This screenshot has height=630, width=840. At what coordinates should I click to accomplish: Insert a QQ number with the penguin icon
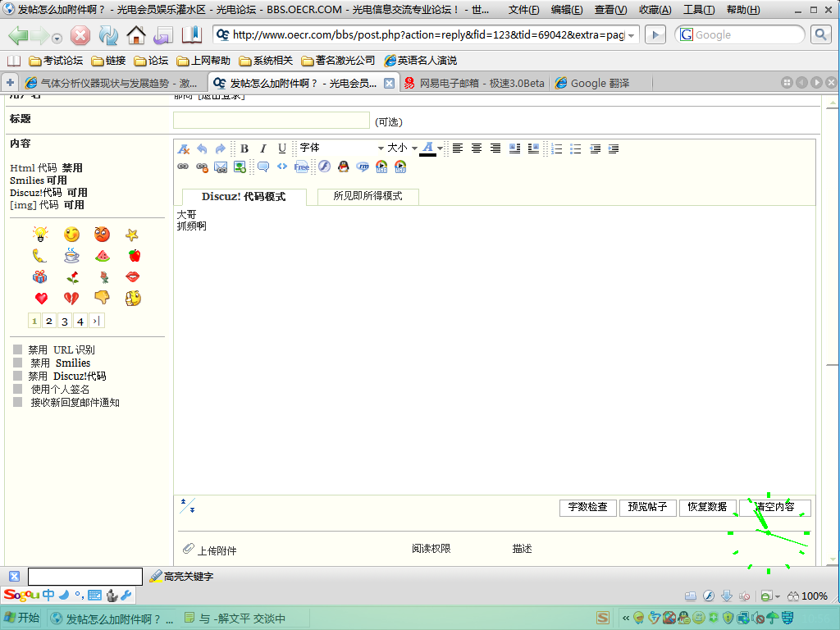point(344,167)
